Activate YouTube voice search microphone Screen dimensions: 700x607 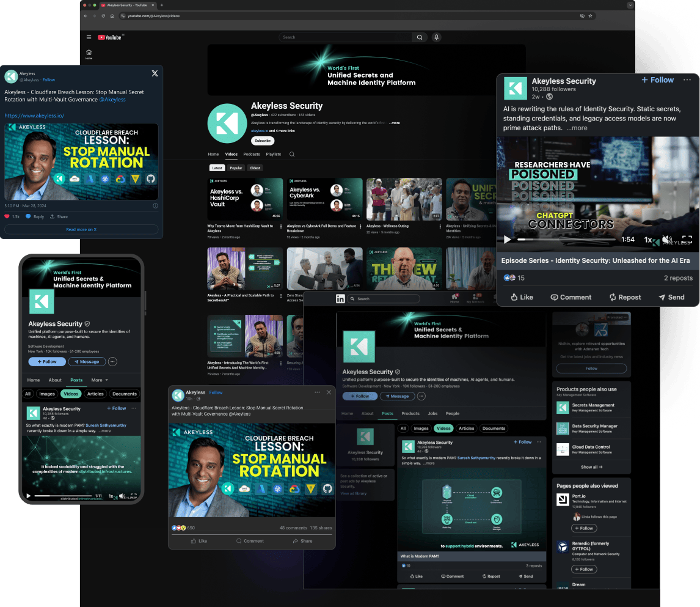point(437,37)
